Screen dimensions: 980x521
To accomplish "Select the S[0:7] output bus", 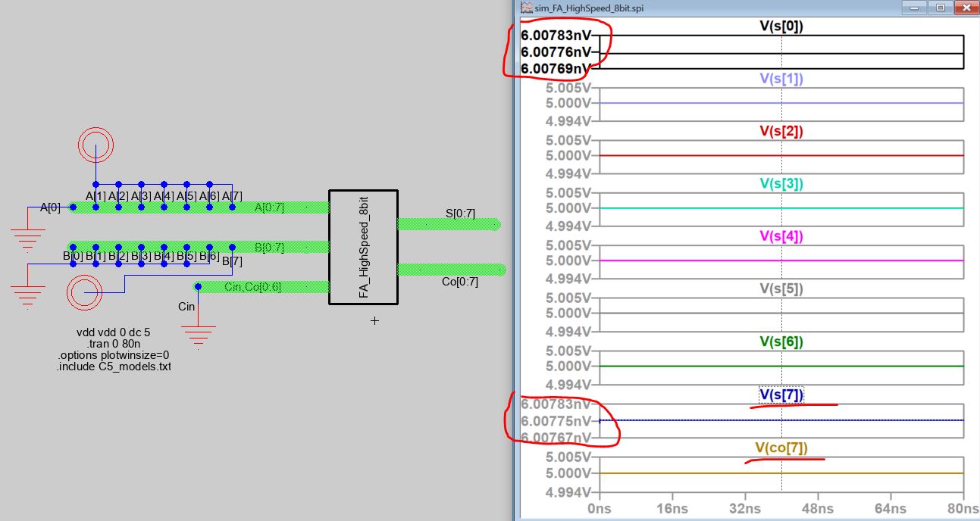I will [x=447, y=223].
